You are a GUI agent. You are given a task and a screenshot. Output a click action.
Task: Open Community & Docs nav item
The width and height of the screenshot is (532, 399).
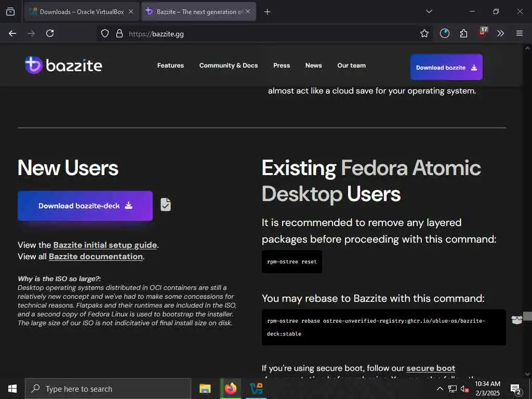coord(229,65)
